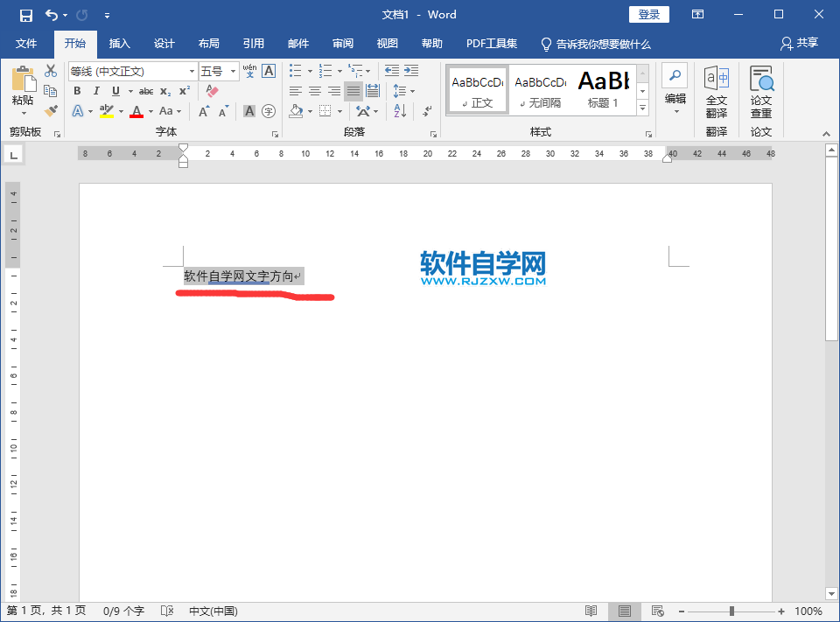
Task: Open the Sort icon in paragraph group
Action: tap(398, 110)
